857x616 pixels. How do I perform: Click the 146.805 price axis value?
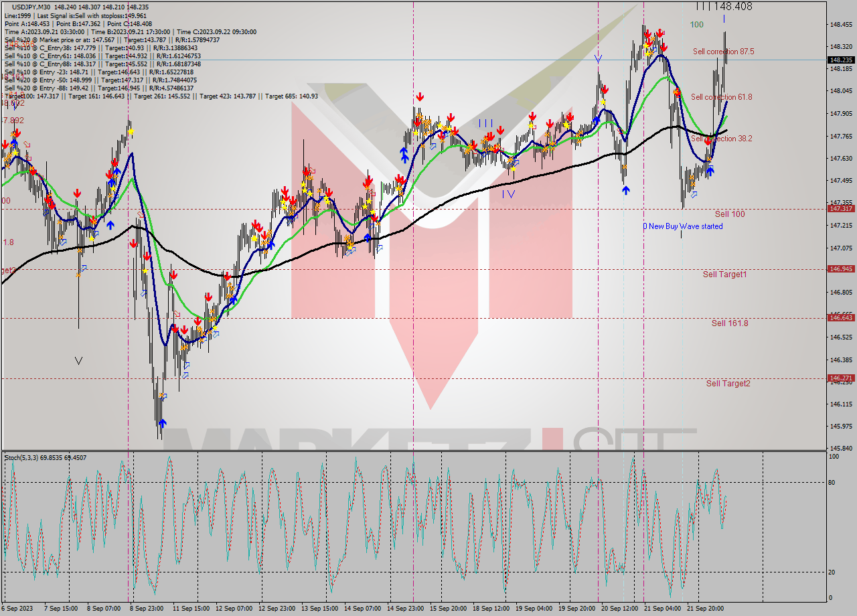coord(840,293)
